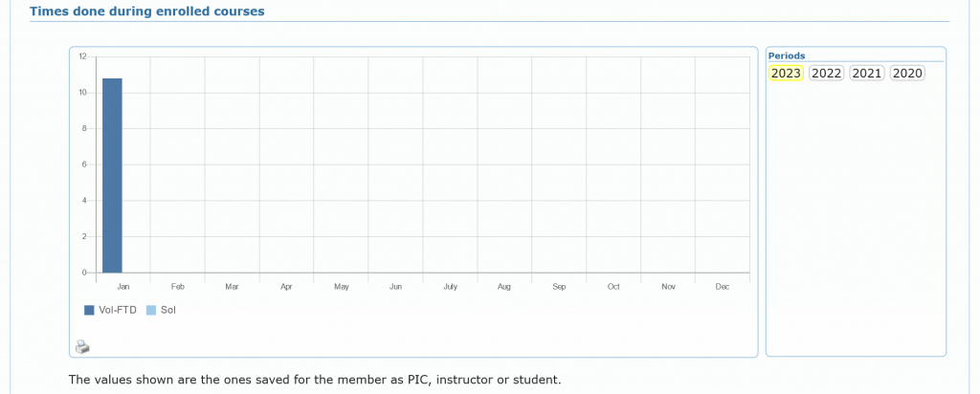The width and height of the screenshot is (980, 394).
Task: Select the 2023 period
Action: point(786,74)
